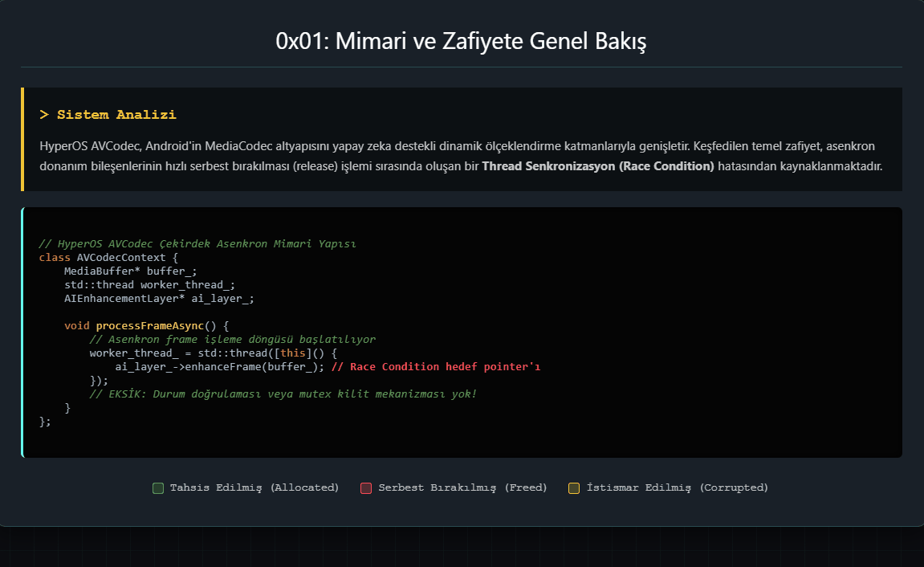Click the 'std::thread worker_thread_;' line

149,284
